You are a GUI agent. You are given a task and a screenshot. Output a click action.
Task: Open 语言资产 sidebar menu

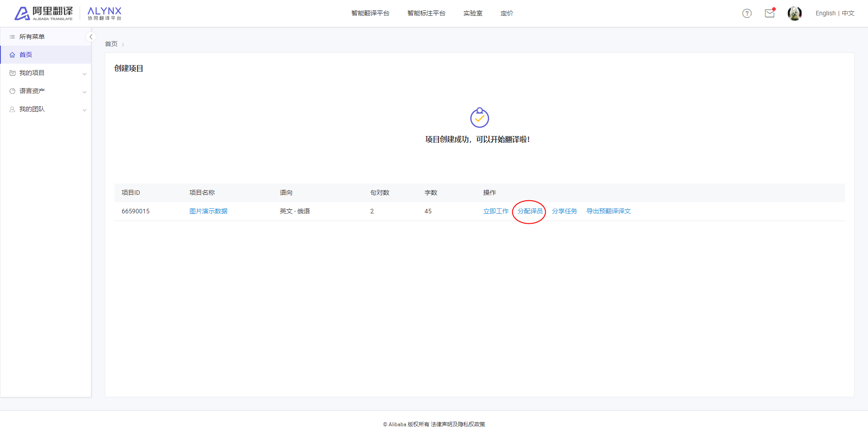46,91
